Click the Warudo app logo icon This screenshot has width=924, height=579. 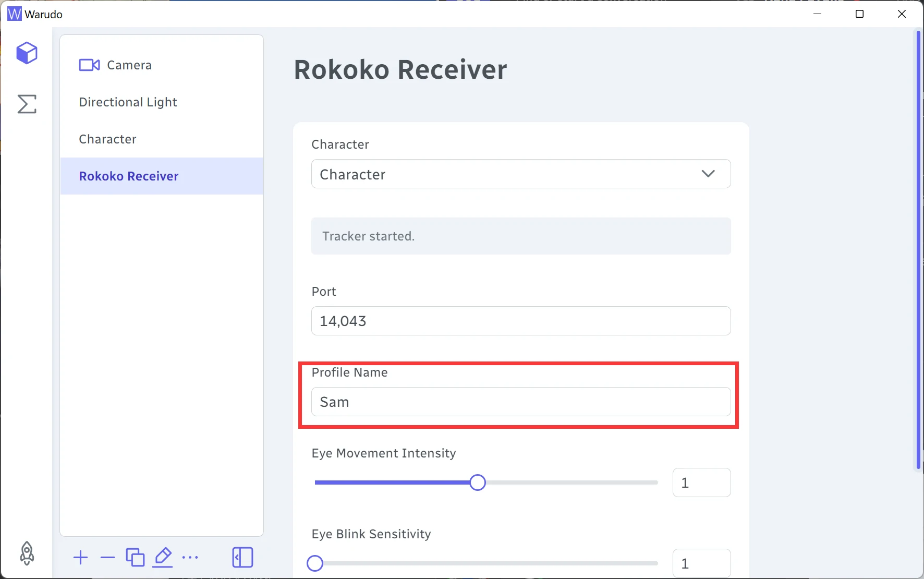point(14,14)
